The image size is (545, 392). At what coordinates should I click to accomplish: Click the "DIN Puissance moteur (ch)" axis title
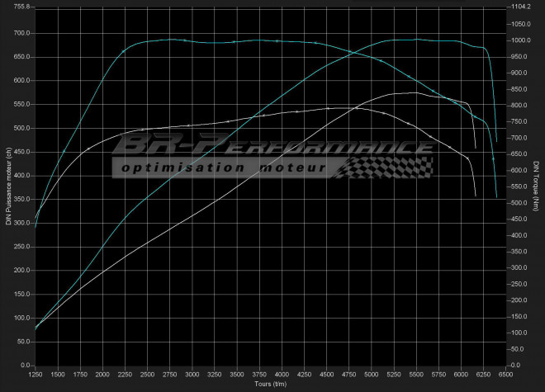pos(8,187)
